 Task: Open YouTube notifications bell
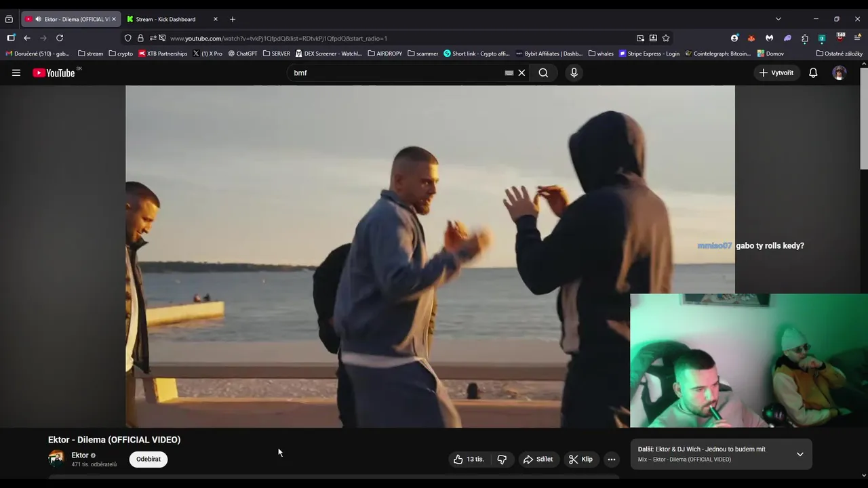click(x=813, y=73)
